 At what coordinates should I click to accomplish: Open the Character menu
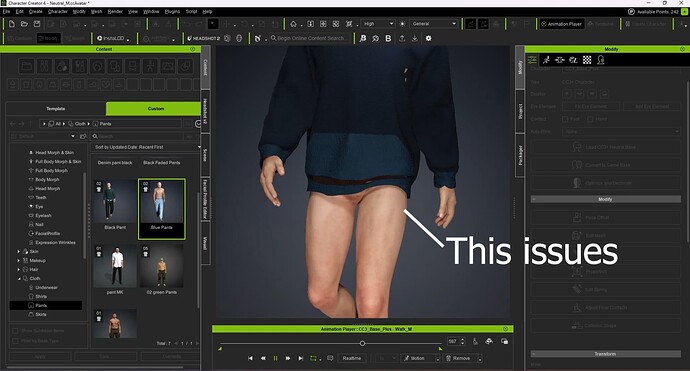pyautogui.click(x=58, y=11)
